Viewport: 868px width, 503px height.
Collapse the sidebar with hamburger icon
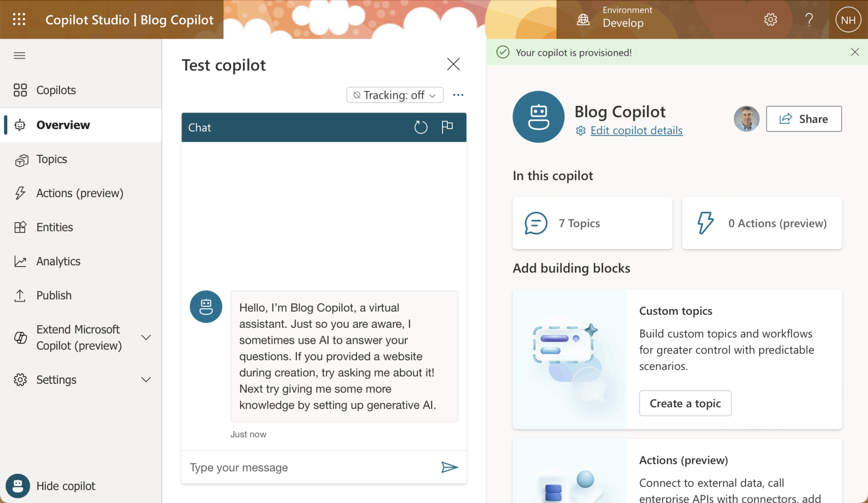(x=19, y=56)
